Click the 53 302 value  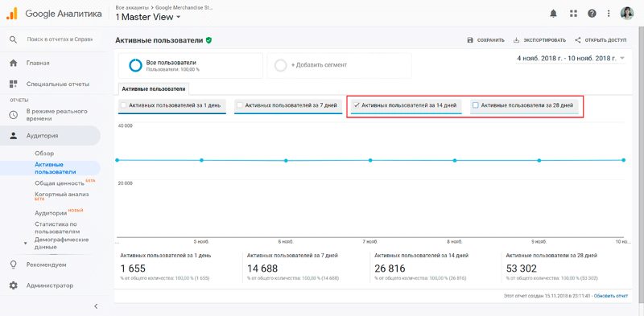point(521,269)
